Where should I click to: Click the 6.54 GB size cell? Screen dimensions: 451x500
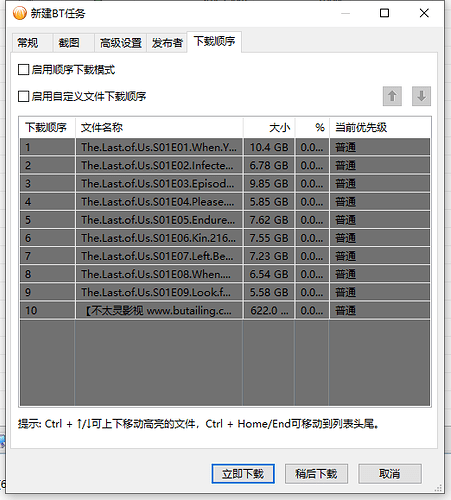pyautogui.click(x=269, y=274)
